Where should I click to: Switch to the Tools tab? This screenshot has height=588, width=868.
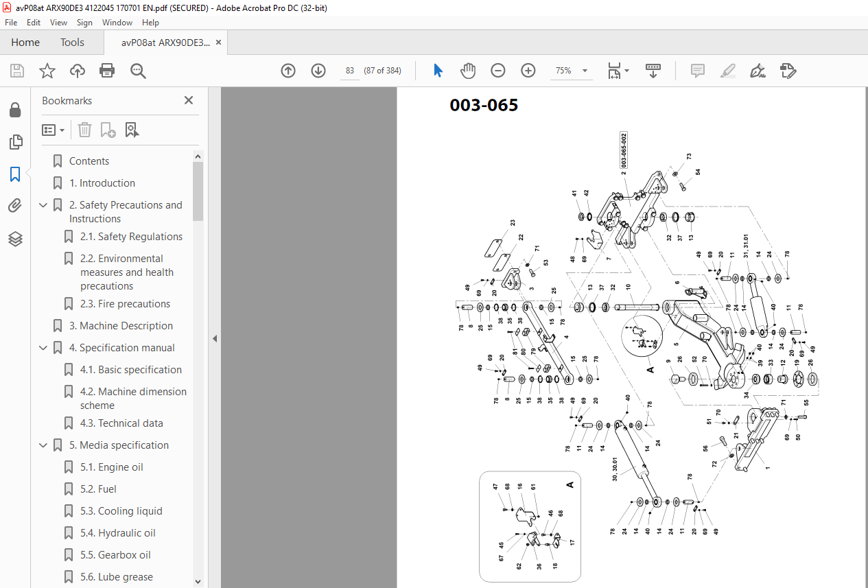click(x=72, y=43)
